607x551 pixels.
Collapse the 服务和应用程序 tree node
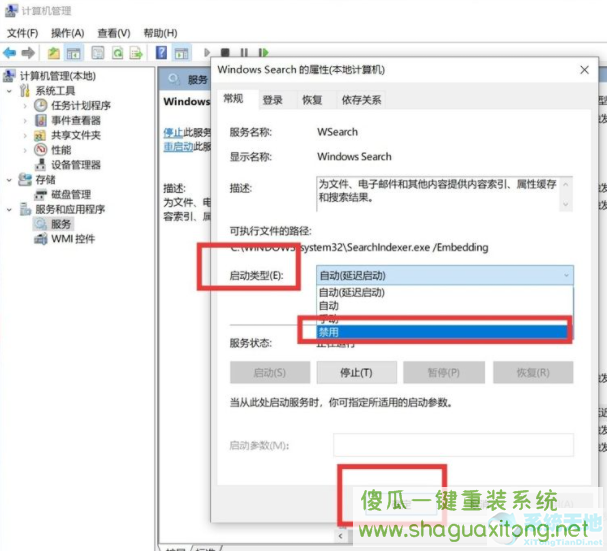[x=9, y=210]
